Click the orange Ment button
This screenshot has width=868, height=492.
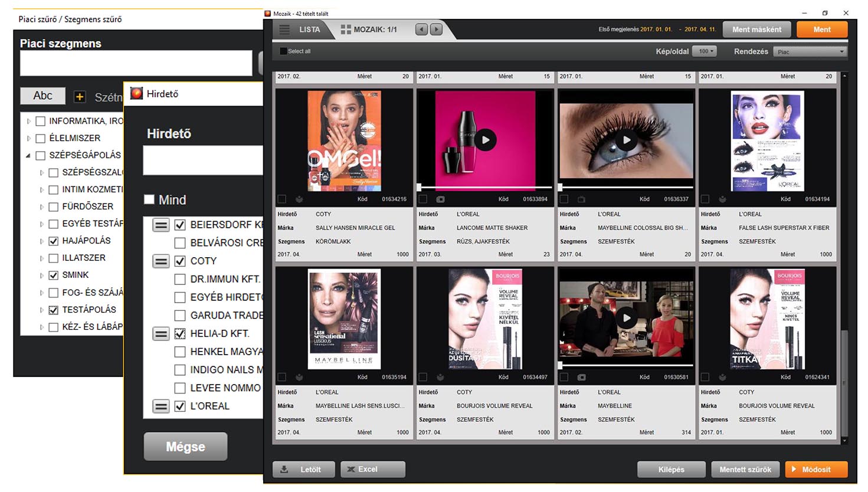coord(822,29)
